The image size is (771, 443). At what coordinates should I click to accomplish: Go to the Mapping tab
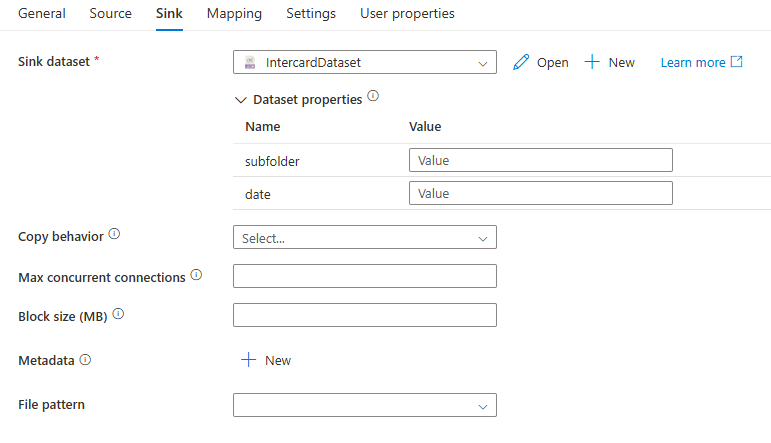pos(234,13)
